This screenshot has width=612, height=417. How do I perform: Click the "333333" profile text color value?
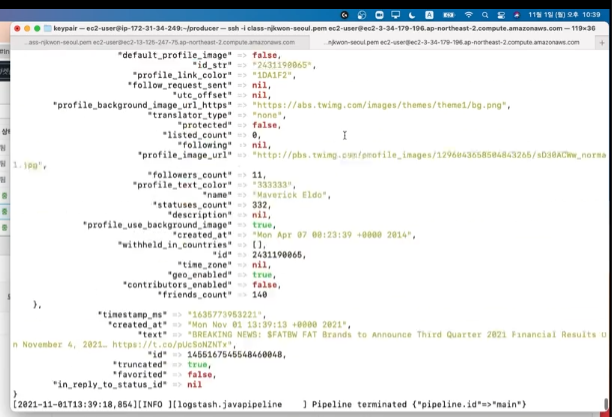[272, 185]
